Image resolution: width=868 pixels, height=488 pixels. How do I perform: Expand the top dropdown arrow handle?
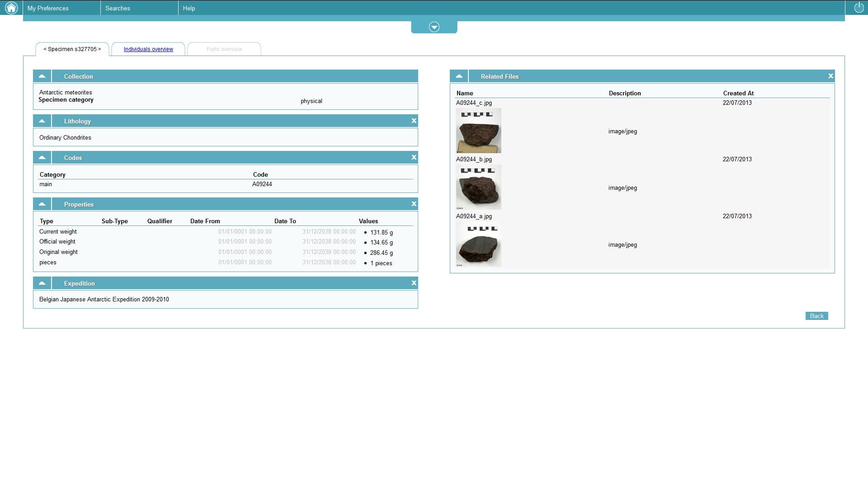[x=434, y=27]
